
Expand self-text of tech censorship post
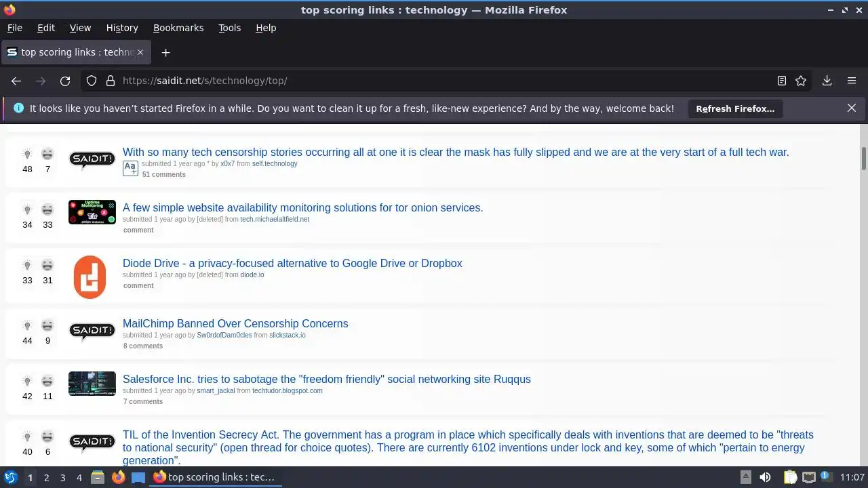click(x=130, y=168)
